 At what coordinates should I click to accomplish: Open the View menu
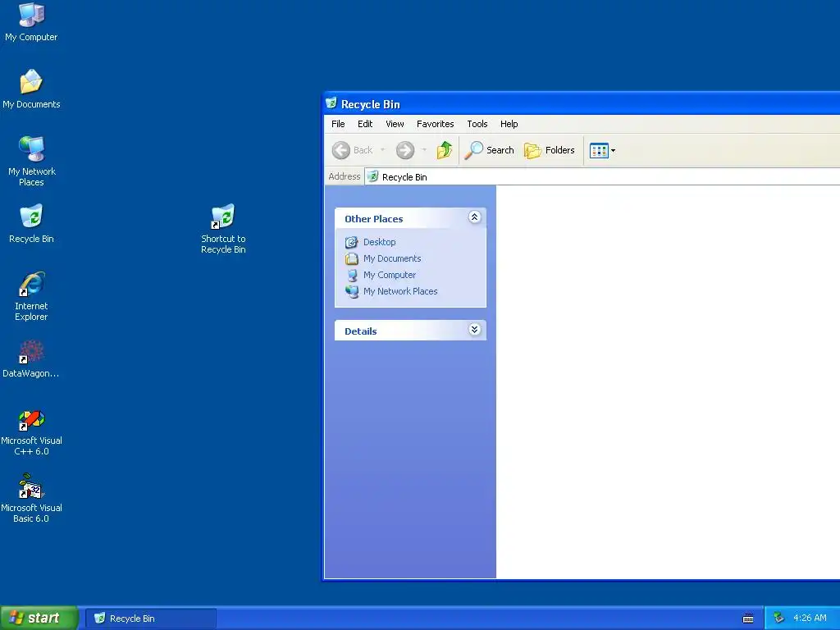click(395, 124)
